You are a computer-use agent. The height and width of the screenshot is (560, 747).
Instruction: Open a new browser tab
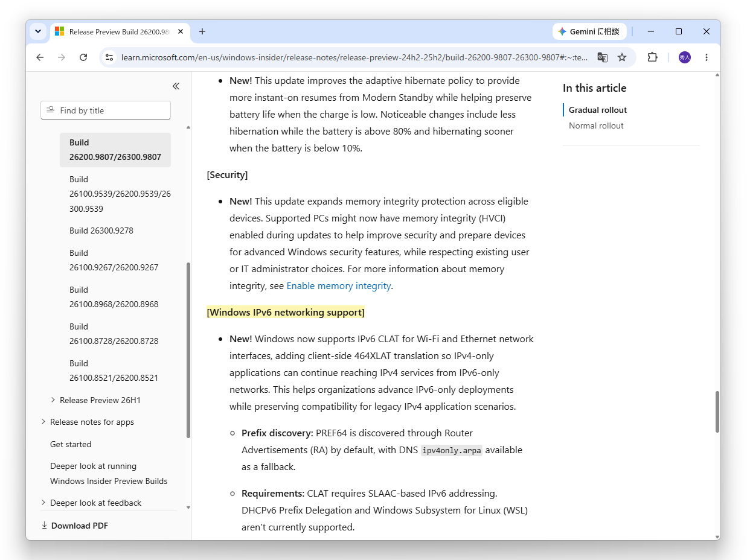tap(202, 31)
